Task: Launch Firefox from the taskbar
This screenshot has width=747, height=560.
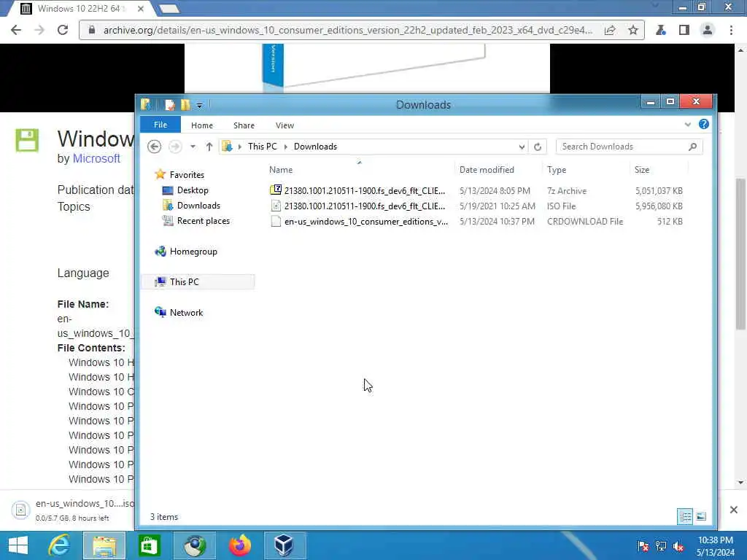Action: (x=239, y=545)
